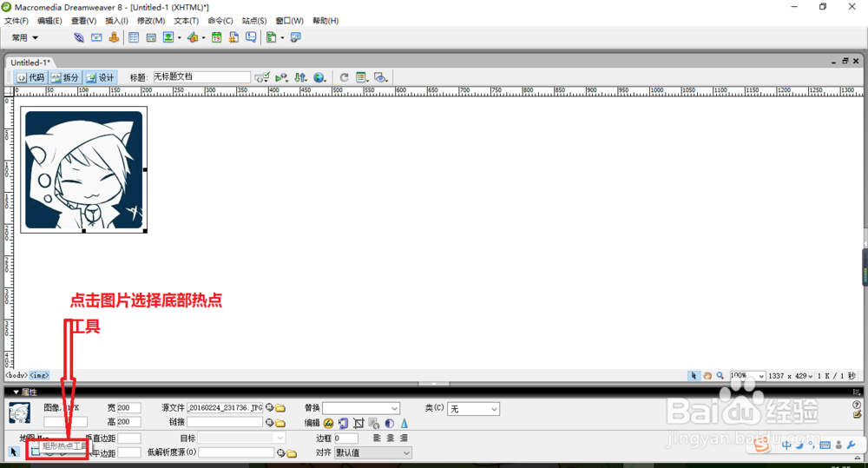
Task: Open the Tag Chooser icon
Action: point(296,37)
